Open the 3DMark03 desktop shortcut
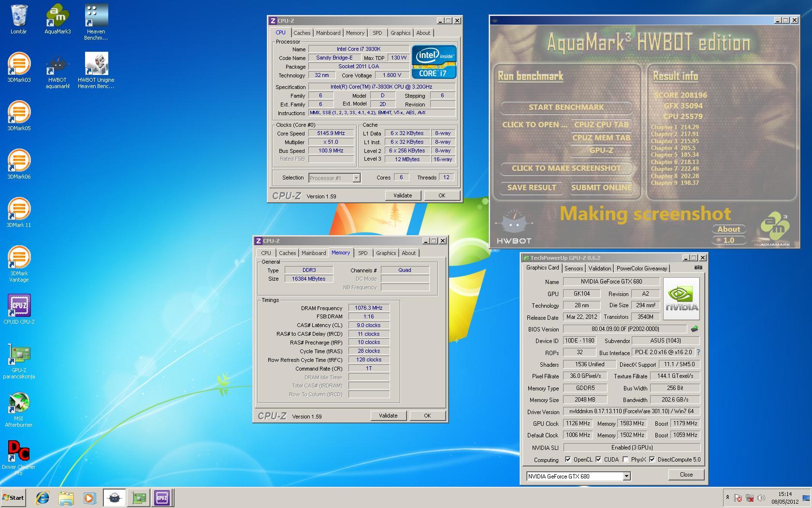Viewport: 812px width, 508px height. [18, 68]
